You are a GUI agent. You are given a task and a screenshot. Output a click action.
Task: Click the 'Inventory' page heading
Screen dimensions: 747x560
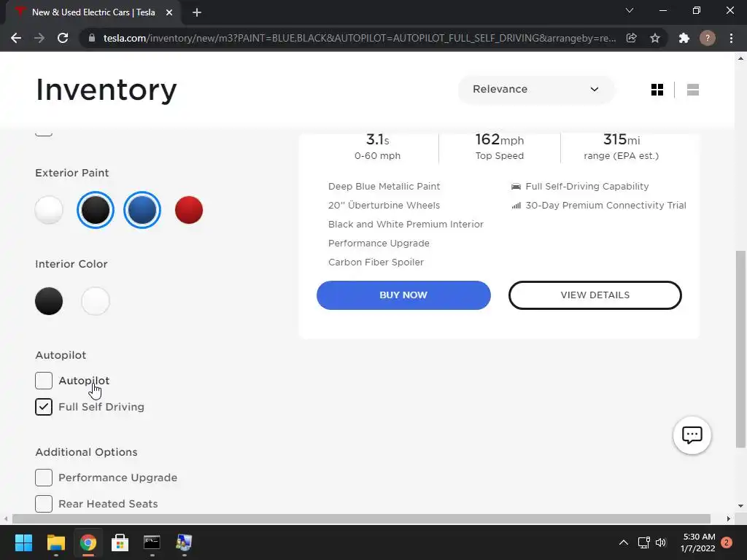point(107,90)
